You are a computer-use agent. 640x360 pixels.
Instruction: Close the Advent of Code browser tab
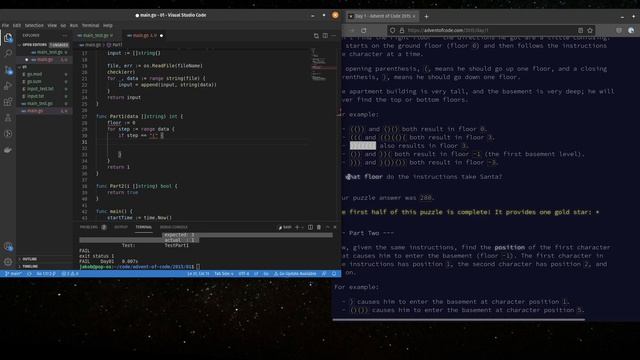click(x=414, y=16)
